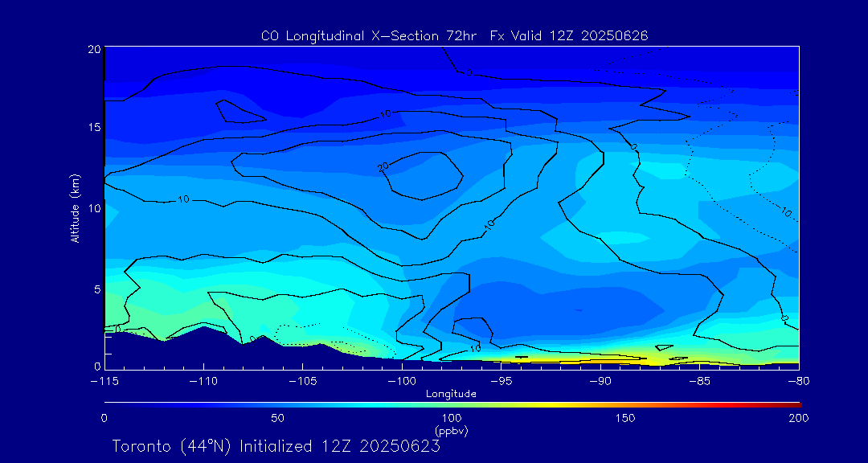The image size is (868, 463).
Task: Click the 15 km altitude tick label
Action: tap(93, 128)
